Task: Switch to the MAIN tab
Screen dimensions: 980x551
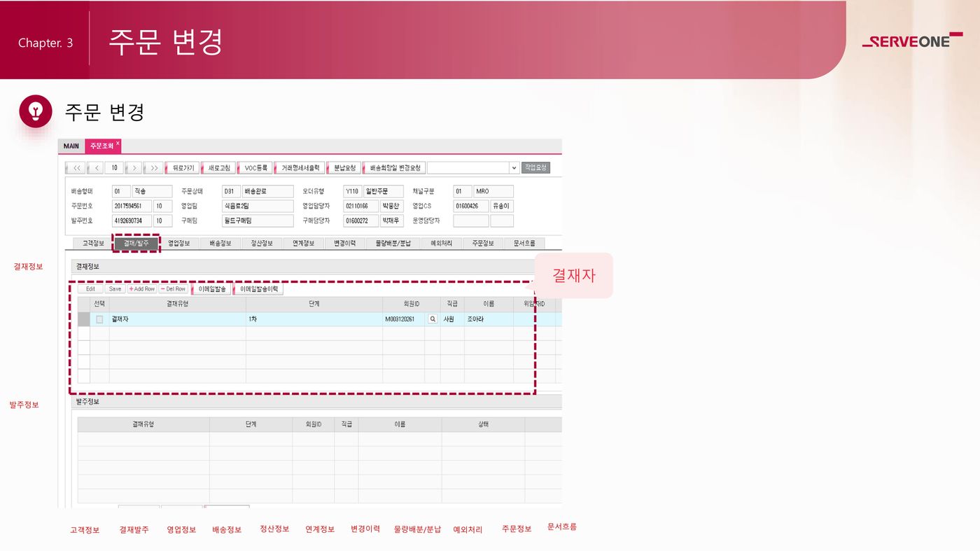Action: [71, 146]
